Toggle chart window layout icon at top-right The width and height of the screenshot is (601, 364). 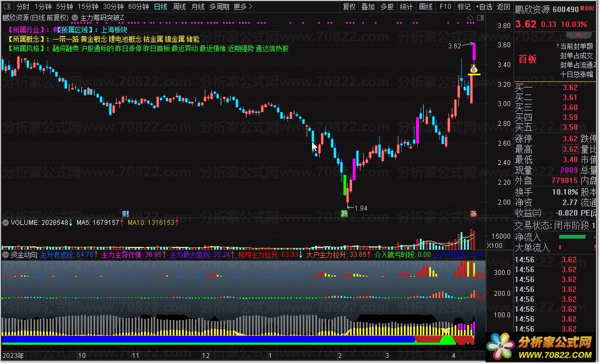click(480, 18)
